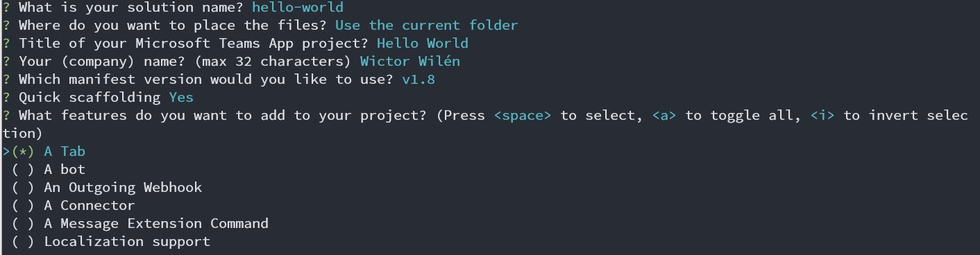Click the 'Wictor Wilén' company name answer

click(410, 61)
